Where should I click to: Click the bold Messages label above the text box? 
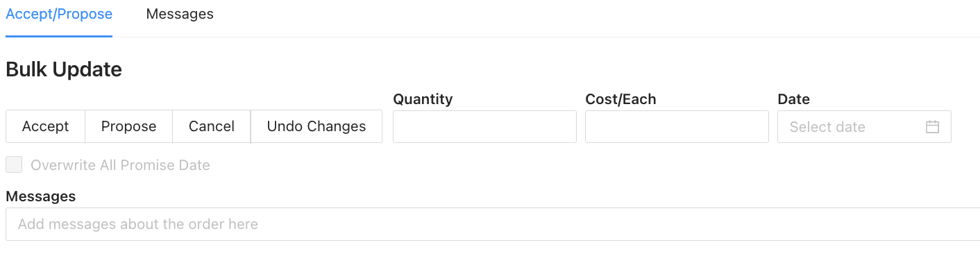pyautogui.click(x=40, y=196)
